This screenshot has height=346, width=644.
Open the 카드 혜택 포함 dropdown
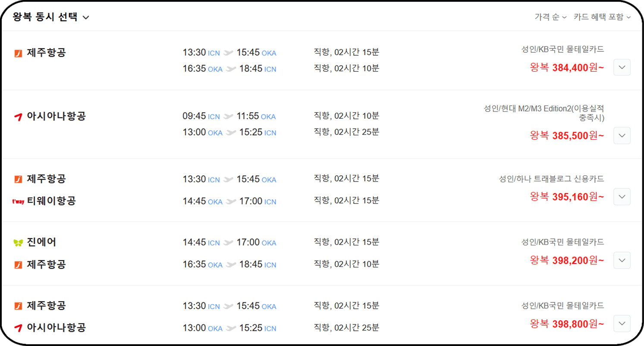tap(601, 17)
